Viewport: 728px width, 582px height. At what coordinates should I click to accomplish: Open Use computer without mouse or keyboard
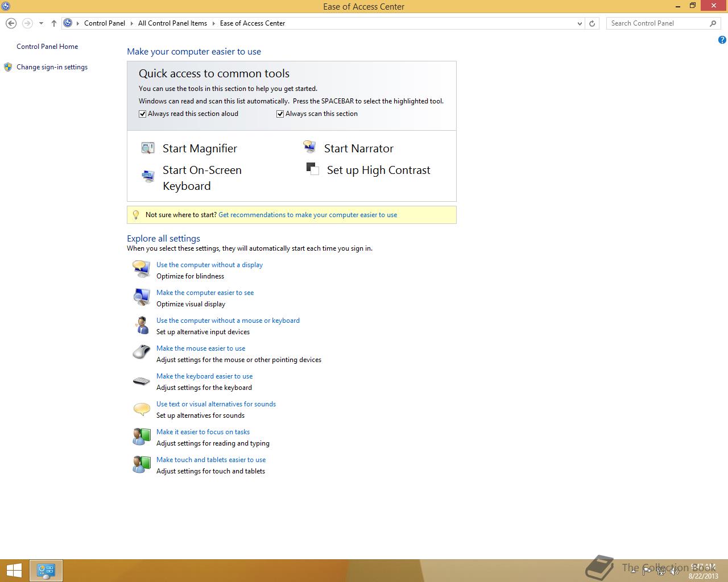coord(227,321)
